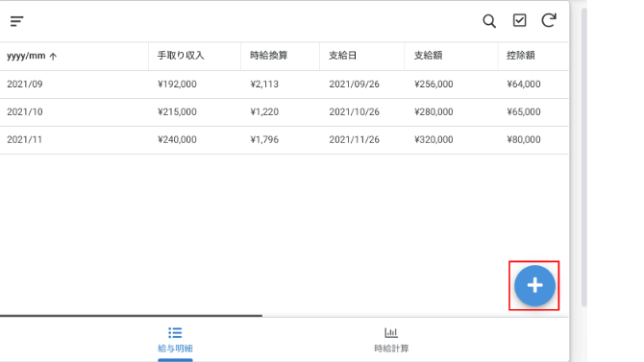Click the 控除額 column header
This screenshot has width=644, height=362.
point(520,56)
